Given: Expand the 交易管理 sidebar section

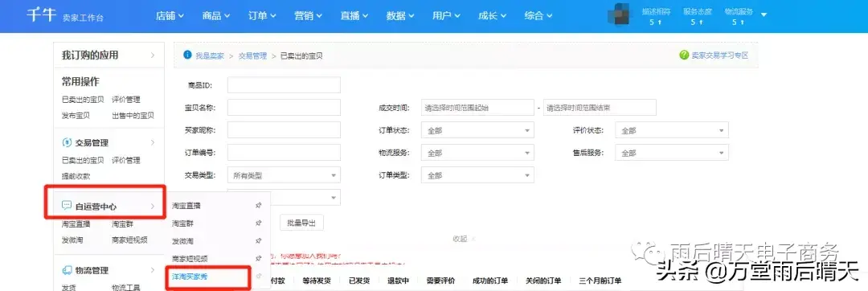Looking at the screenshot, I should (x=153, y=143).
